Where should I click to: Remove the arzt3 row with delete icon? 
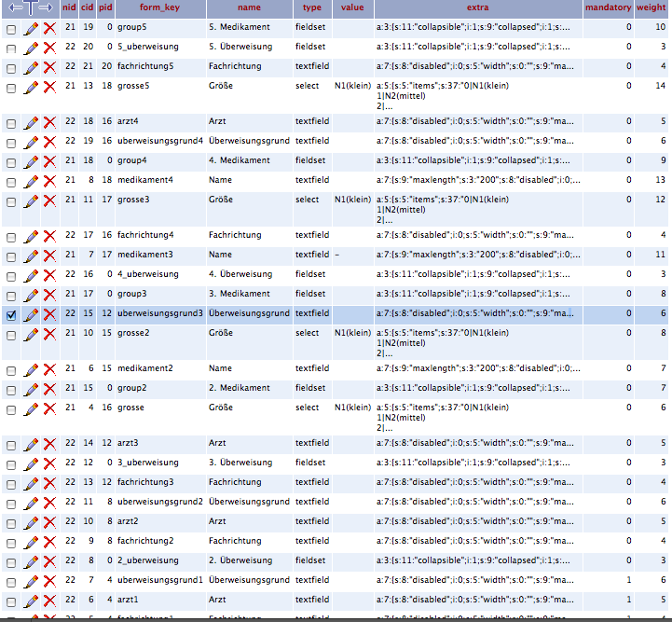coord(49,445)
